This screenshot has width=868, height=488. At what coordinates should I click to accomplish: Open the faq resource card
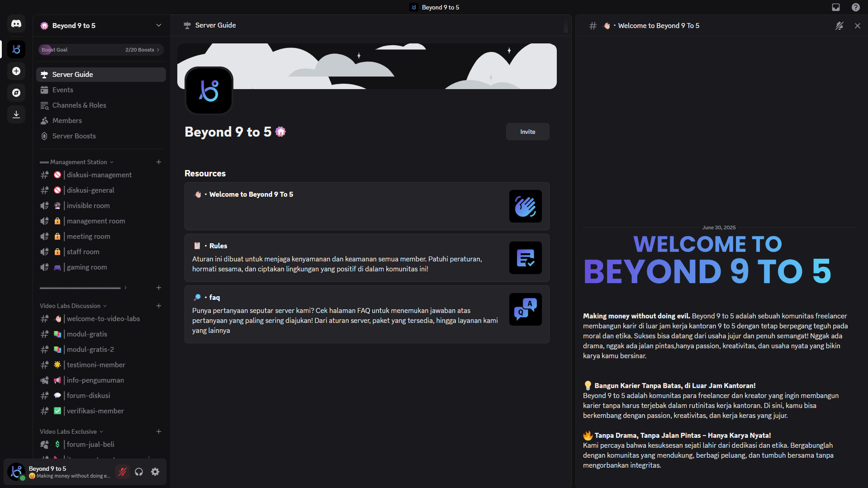tap(367, 314)
